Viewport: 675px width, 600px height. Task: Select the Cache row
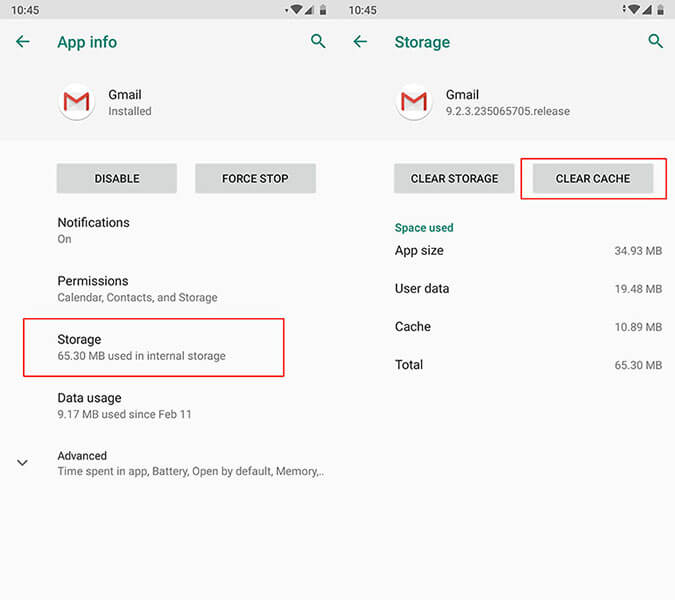[528, 327]
